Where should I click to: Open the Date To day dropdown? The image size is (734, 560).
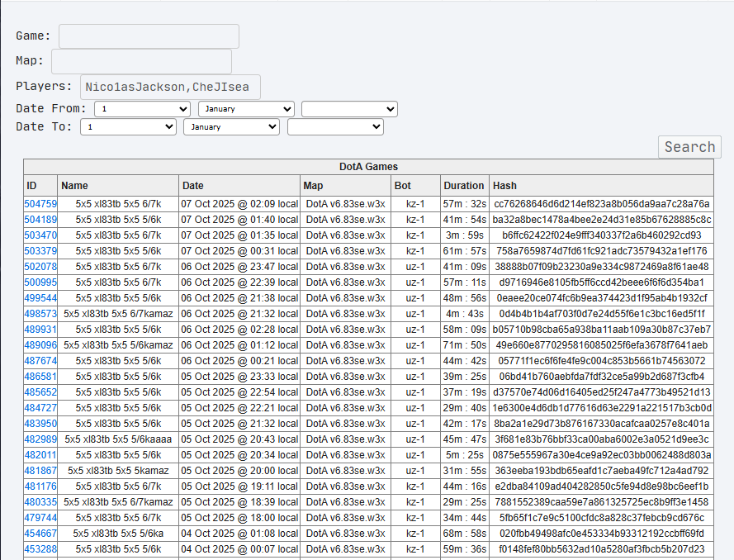[128, 127]
